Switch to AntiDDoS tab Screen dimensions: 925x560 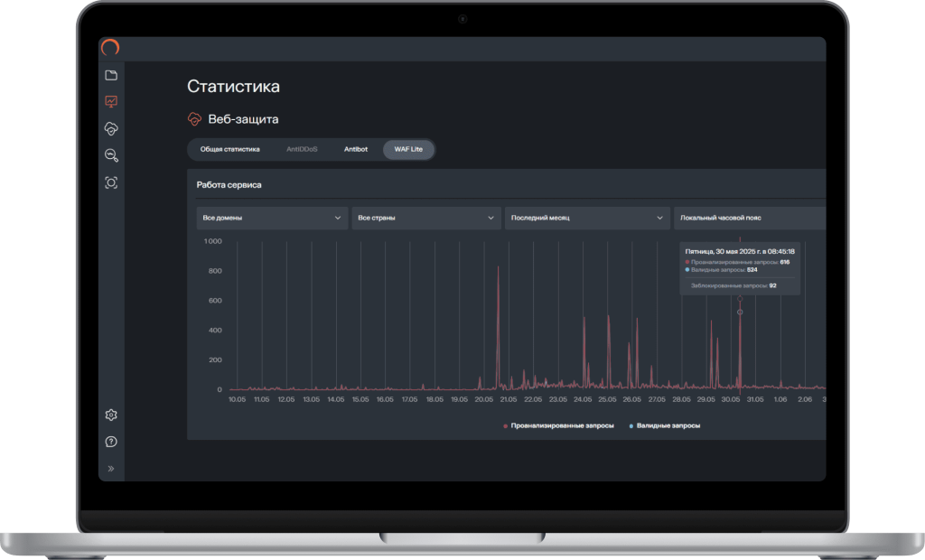(x=302, y=149)
